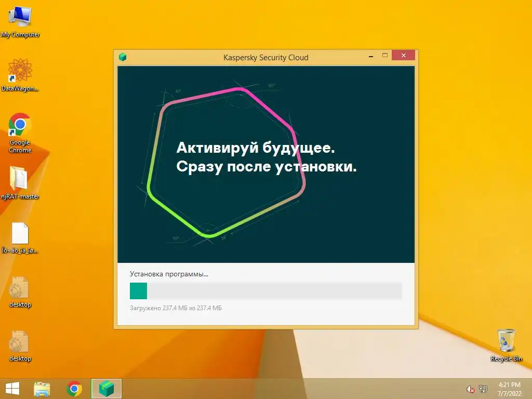Click the network tray icon
Screen dimensions: 532x399
point(483,389)
